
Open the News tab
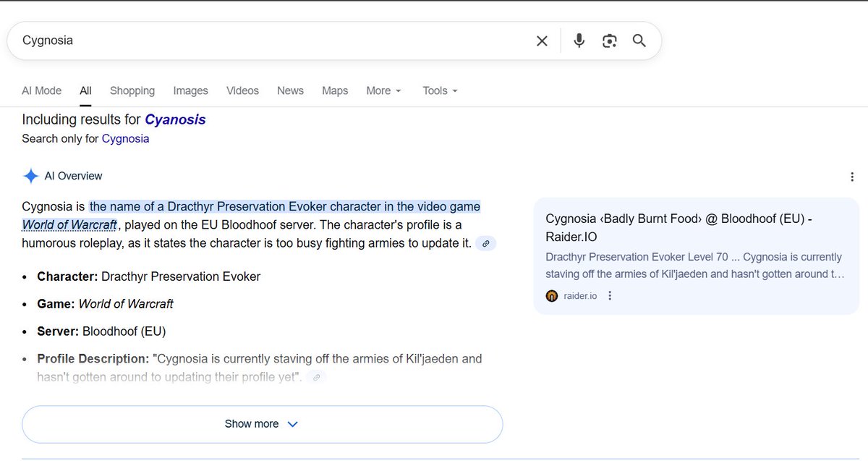pyautogui.click(x=290, y=90)
